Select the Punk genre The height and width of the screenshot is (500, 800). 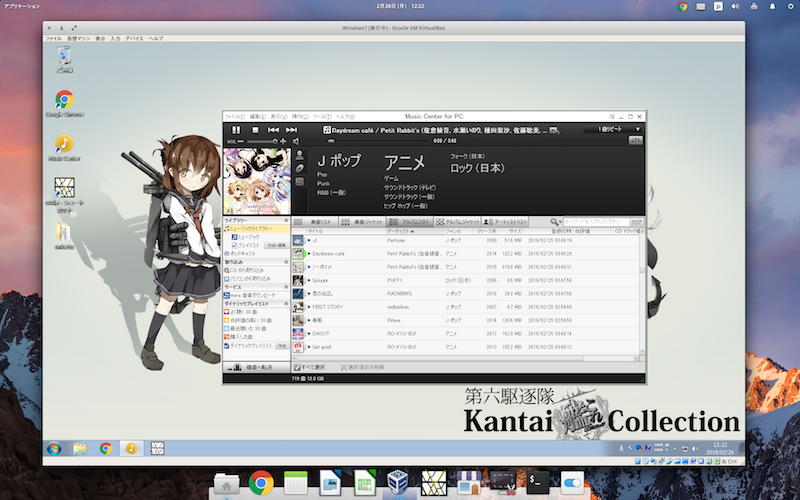(323, 184)
